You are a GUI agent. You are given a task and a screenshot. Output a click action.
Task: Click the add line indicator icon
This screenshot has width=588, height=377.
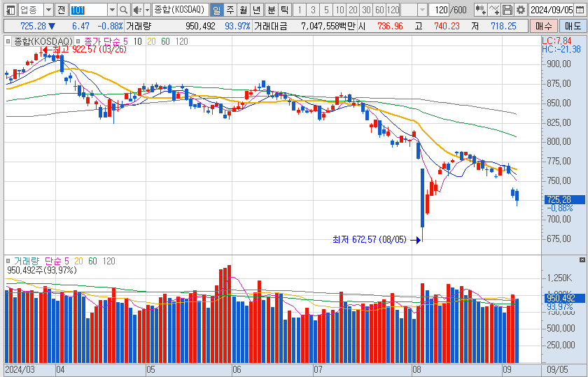[x=494, y=10]
